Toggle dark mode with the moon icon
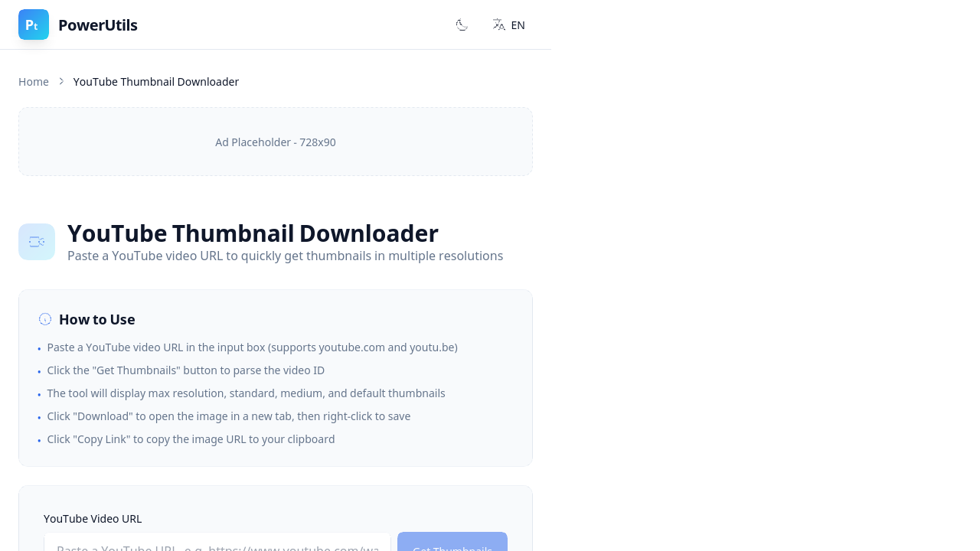Image resolution: width=980 pixels, height=551 pixels. coord(462,25)
